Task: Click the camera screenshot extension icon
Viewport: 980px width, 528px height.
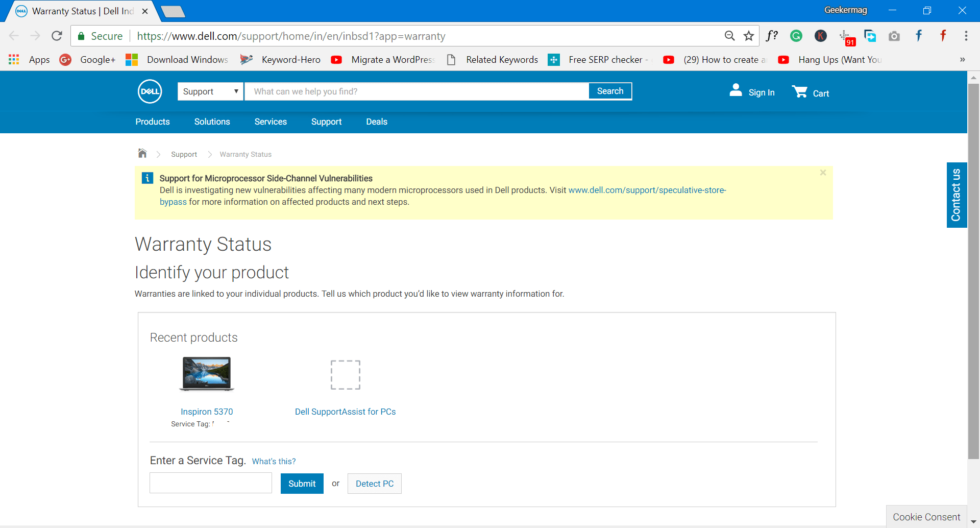Action: tap(894, 36)
